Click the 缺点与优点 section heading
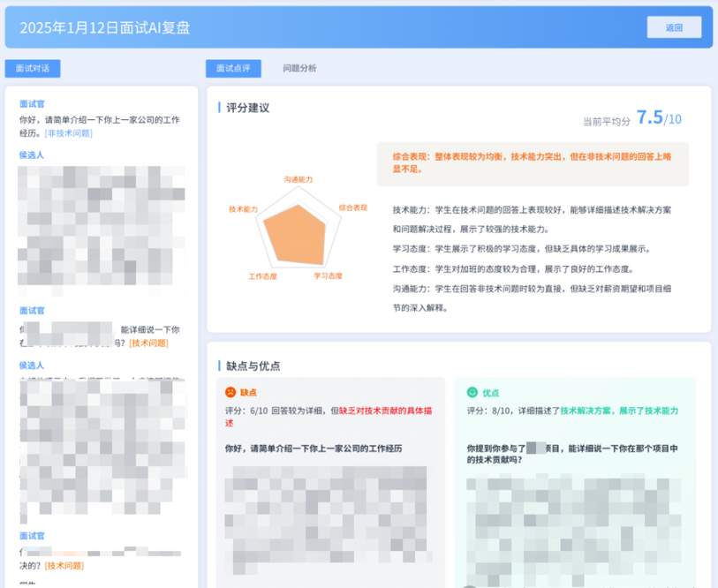The width and height of the screenshot is (718, 588). (x=253, y=366)
